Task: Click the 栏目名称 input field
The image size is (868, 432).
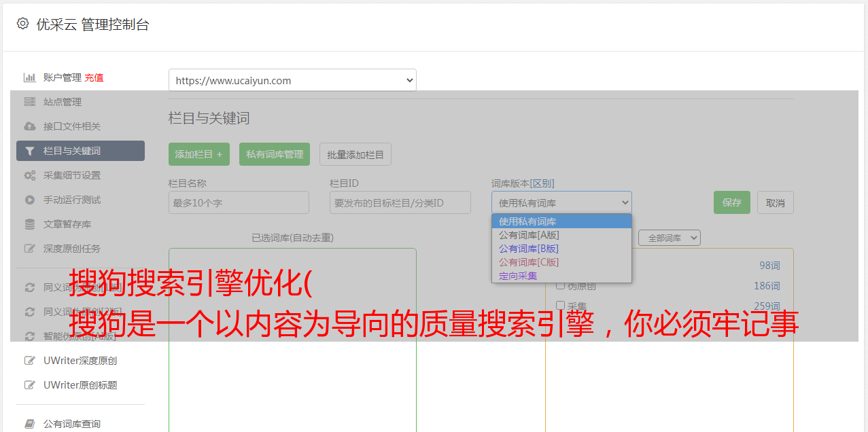Action: (239, 202)
